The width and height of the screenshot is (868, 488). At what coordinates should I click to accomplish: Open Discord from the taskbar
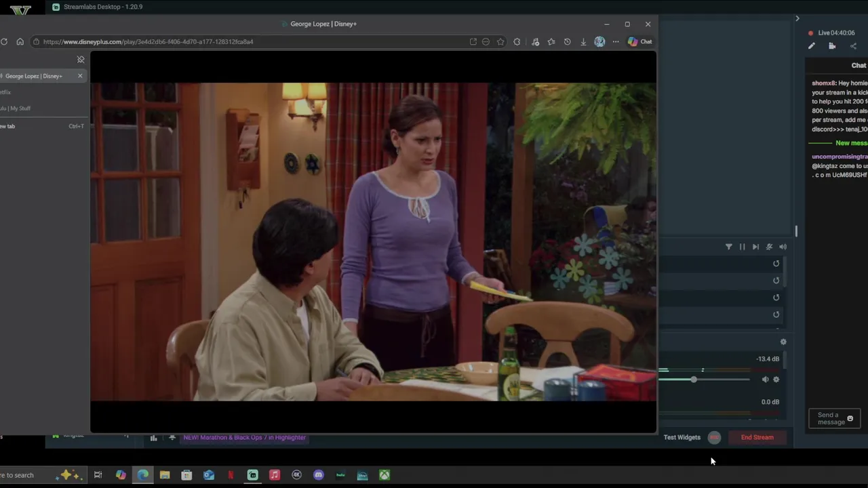[x=319, y=475]
